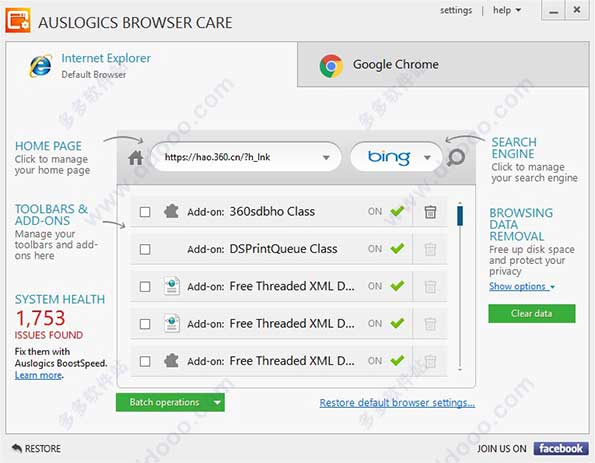
Task: Click the add-ons list scrollbar thumb
Action: pos(460,216)
